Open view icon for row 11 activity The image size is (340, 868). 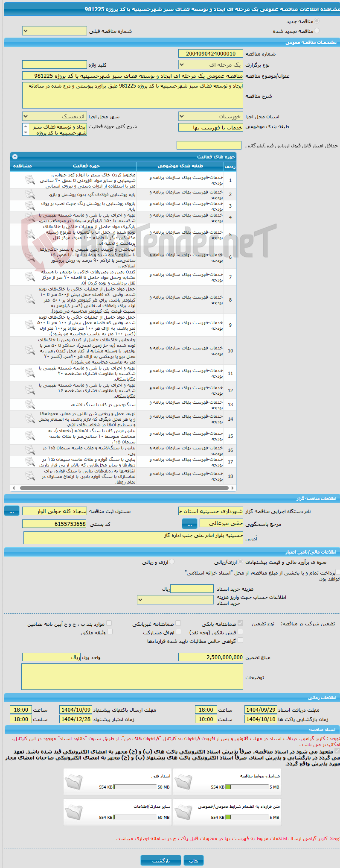[x=29, y=373]
